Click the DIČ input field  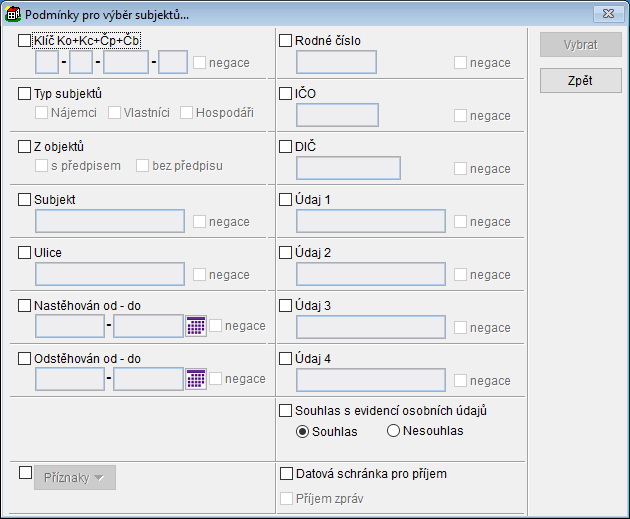[348, 168]
